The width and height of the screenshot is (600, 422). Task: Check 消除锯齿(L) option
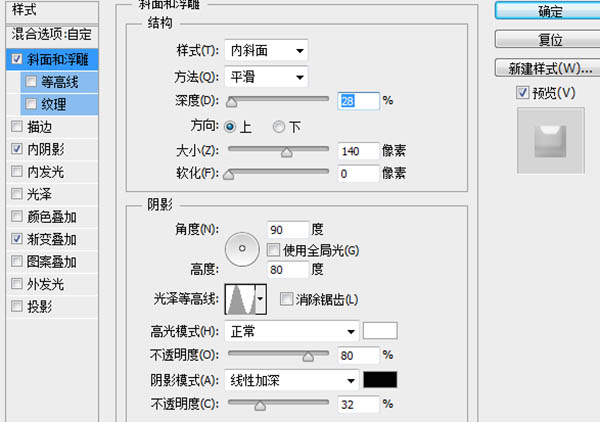[x=286, y=299]
